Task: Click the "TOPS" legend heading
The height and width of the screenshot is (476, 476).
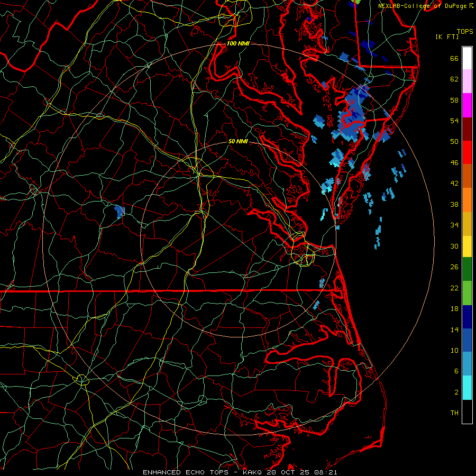Action: pyautogui.click(x=465, y=32)
